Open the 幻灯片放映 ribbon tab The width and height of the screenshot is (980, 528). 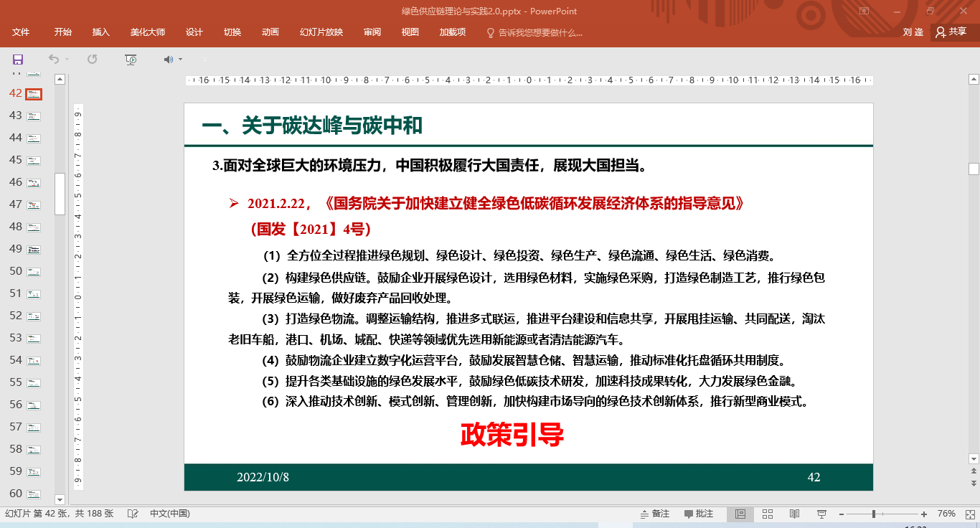(321, 32)
